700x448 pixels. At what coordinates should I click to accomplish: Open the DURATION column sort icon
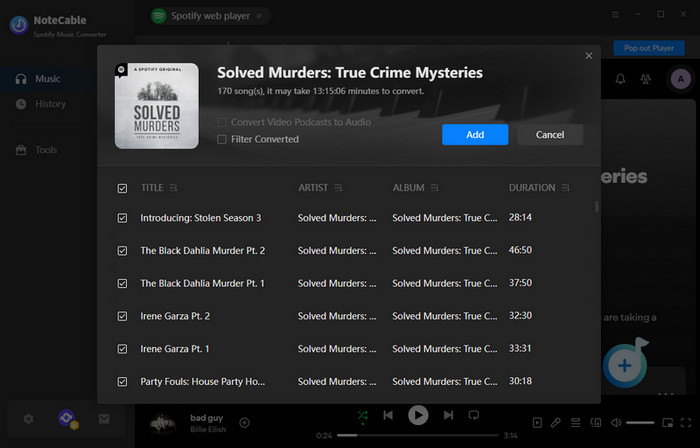coord(566,188)
